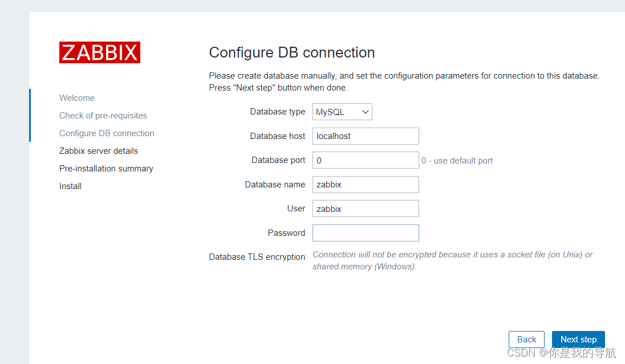The width and height of the screenshot is (625, 364).
Task: Select the Pre-installation summary step
Action: coord(106,168)
